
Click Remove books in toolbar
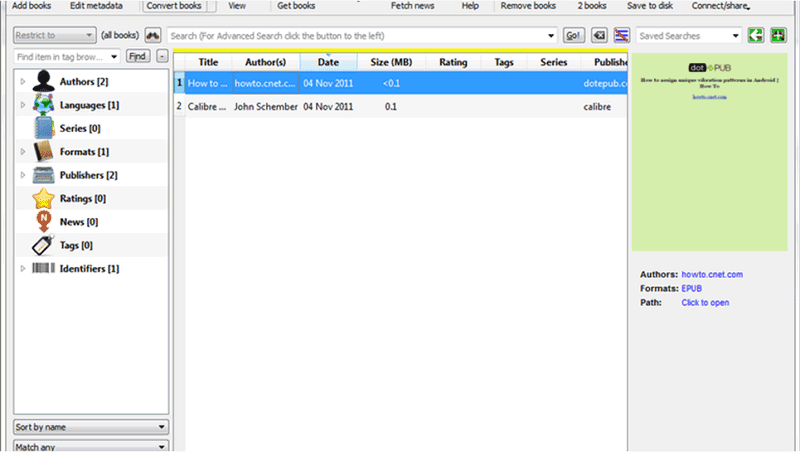click(528, 6)
